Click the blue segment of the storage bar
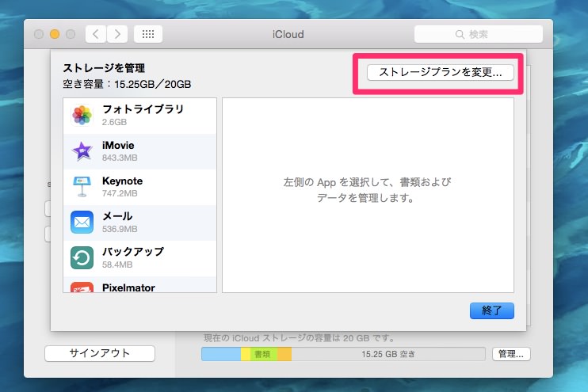Screen dimensions: 588x392 pyautogui.click(x=221, y=354)
